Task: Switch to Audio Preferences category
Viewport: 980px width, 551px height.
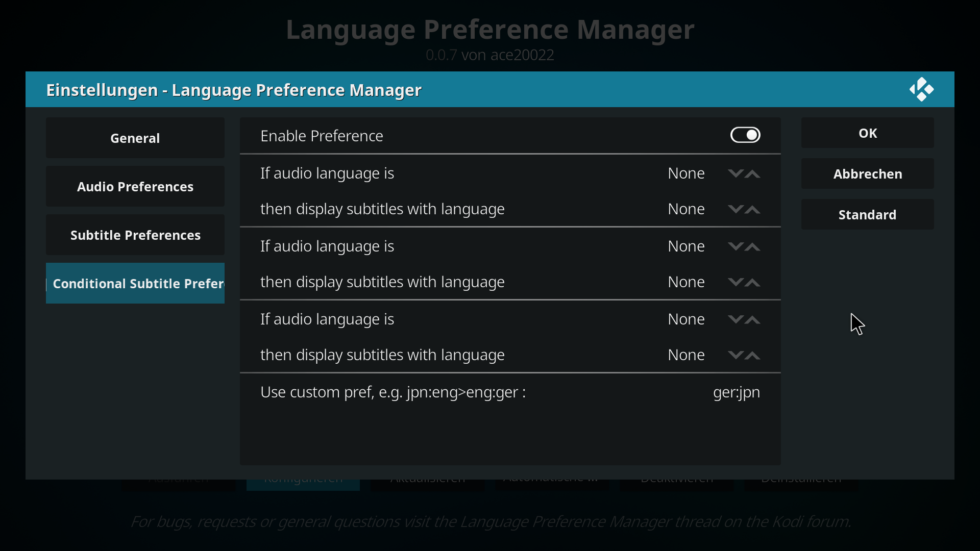Action: (x=135, y=186)
